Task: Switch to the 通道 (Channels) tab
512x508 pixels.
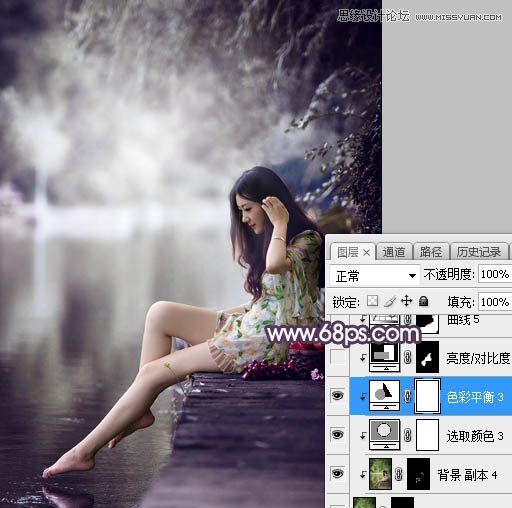Action: pos(393,252)
